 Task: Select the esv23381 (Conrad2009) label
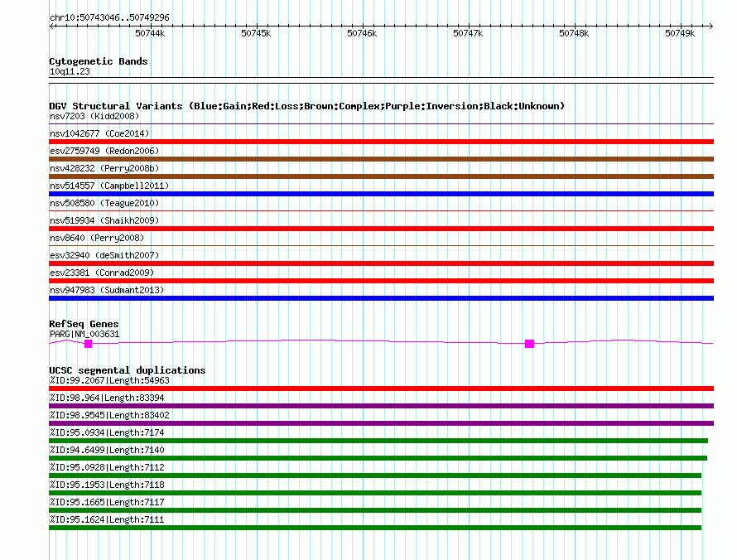coord(102,273)
